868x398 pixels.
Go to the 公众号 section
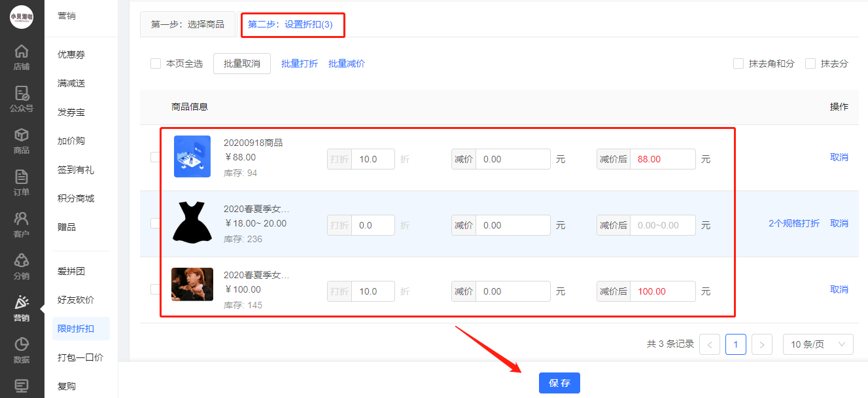[22, 98]
